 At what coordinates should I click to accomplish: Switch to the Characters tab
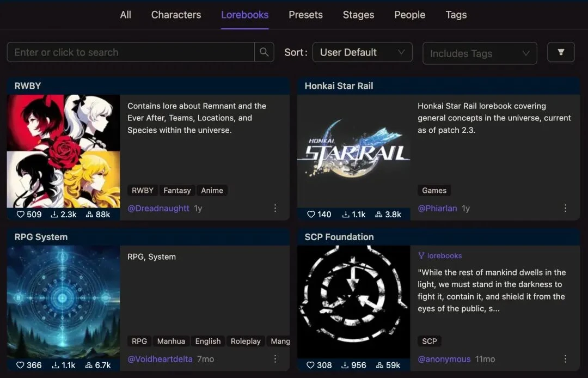tap(176, 15)
